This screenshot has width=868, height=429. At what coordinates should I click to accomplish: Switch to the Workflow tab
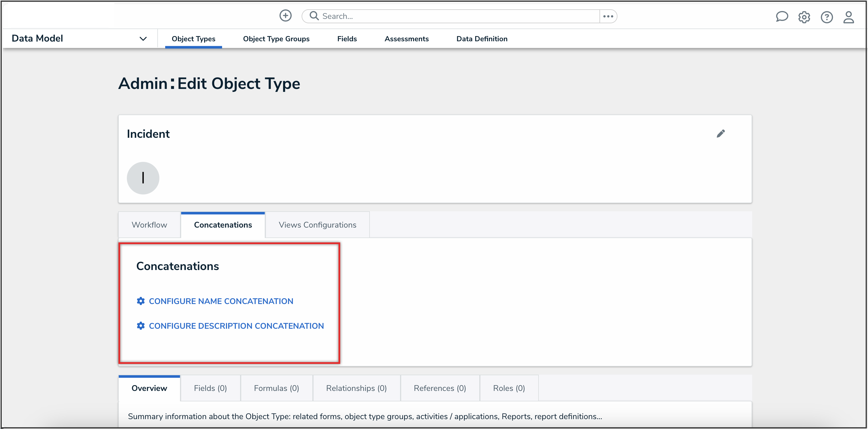149,225
